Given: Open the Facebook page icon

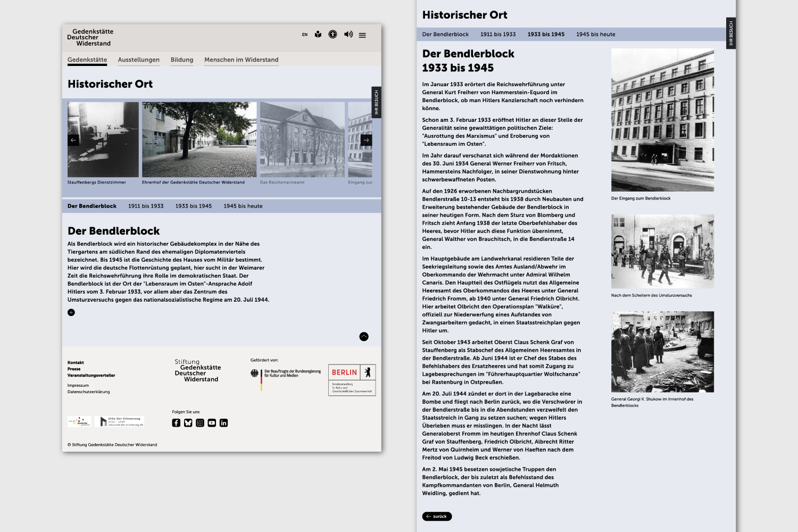Looking at the screenshot, I should coord(176,423).
